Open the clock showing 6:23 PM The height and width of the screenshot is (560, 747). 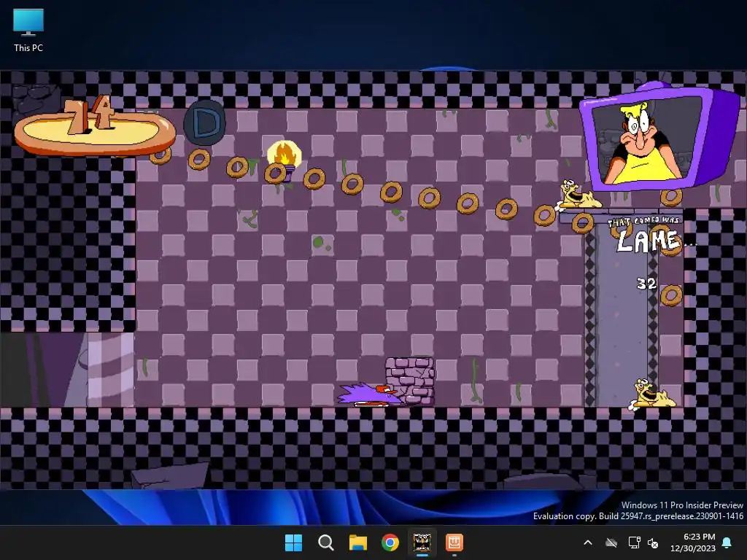point(699,537)
